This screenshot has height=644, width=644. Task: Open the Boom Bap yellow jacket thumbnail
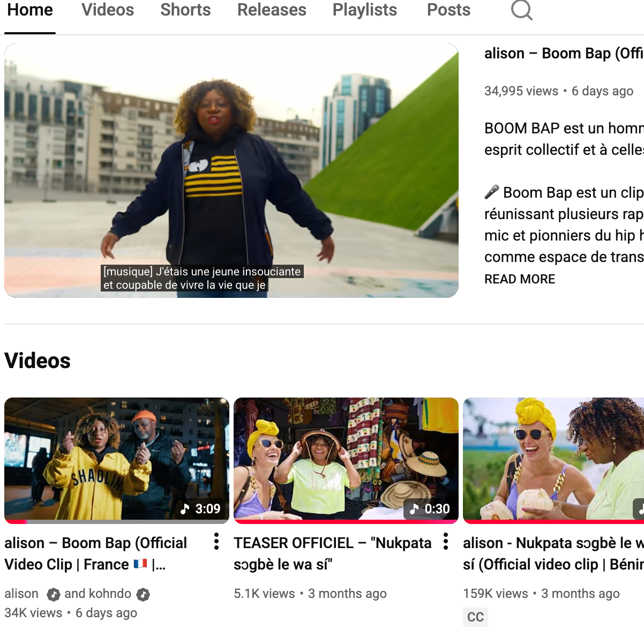pyautogui.click(x=116, y=459)
